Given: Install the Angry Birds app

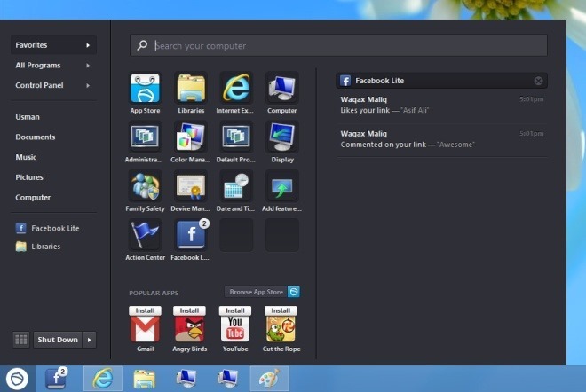Looking at the screenshot, I should click(190, 311).
